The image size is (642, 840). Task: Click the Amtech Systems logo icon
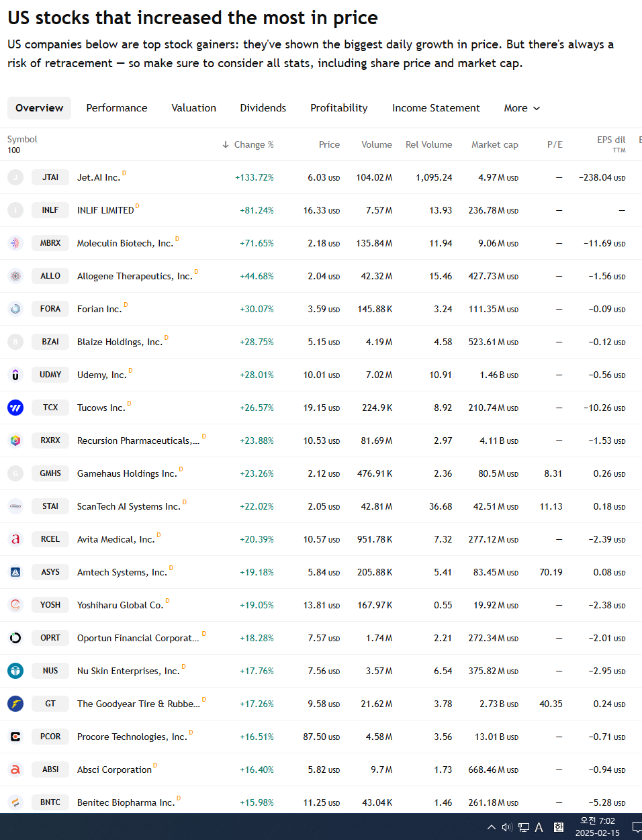coord(15,572)
